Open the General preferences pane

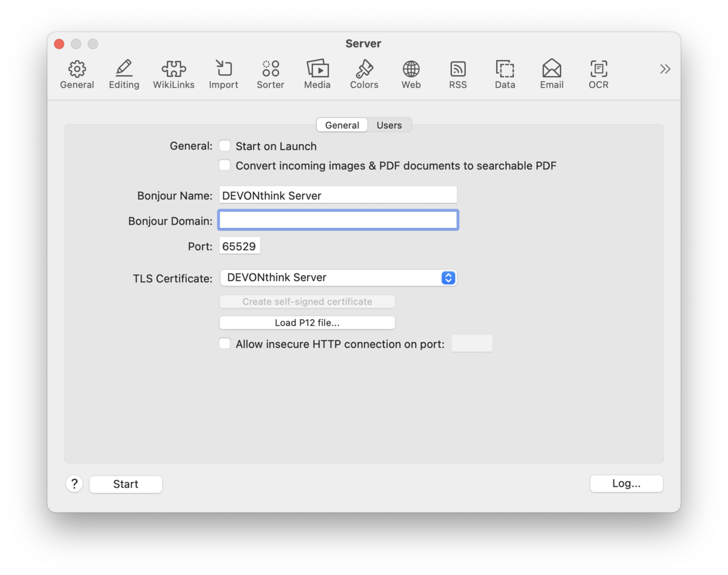pyautogui.click(x=77, y=75)
